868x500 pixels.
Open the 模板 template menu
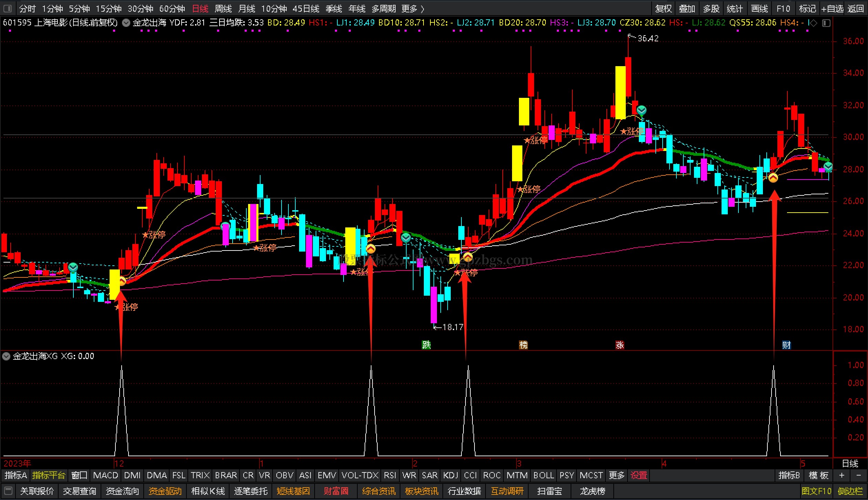819,476
